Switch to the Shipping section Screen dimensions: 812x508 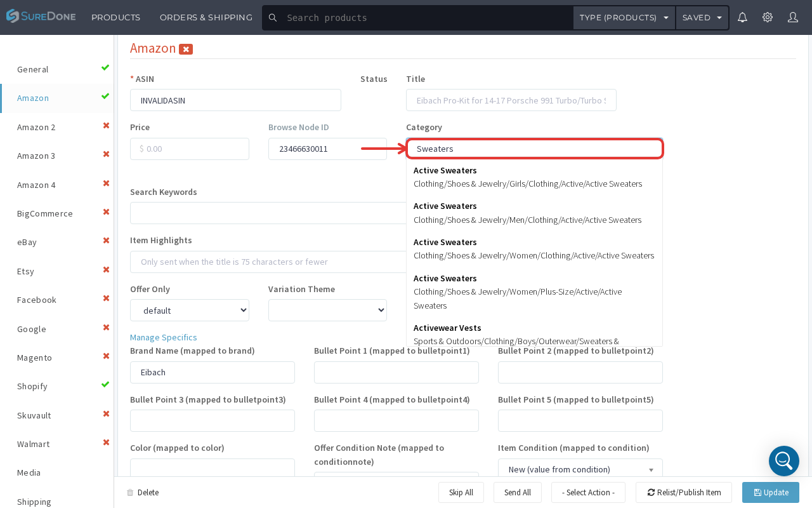(34, 502)
